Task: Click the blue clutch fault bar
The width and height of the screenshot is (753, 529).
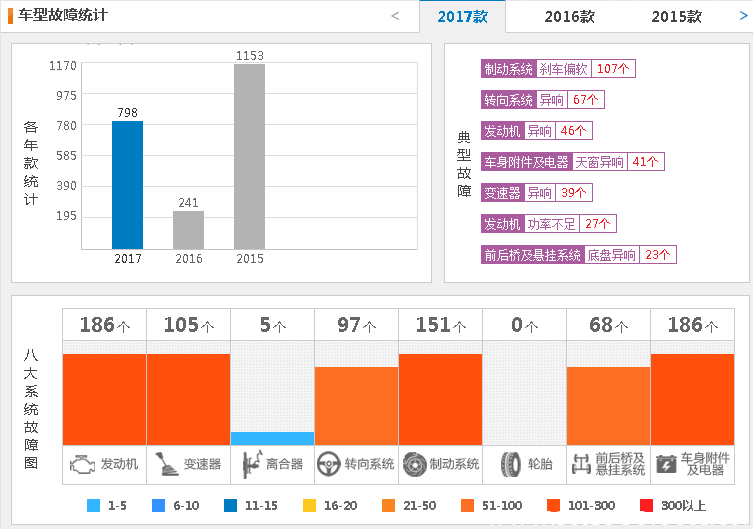Action: [x=272, y=438]
